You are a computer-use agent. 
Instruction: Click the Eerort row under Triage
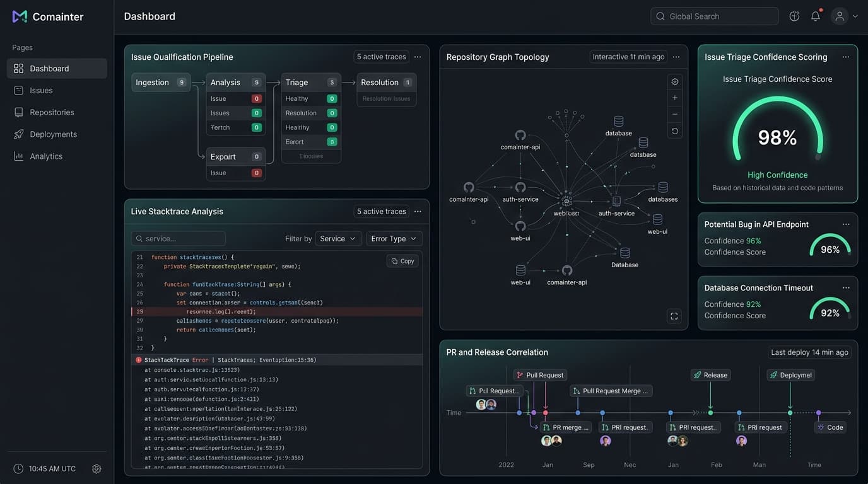tap(311, 142)
